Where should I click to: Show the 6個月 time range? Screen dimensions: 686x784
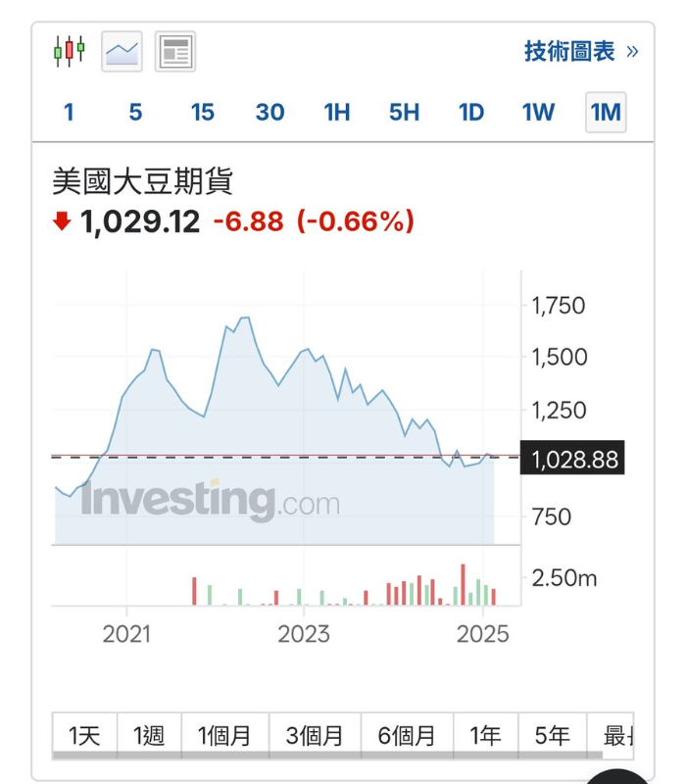(x=407, y=735)
